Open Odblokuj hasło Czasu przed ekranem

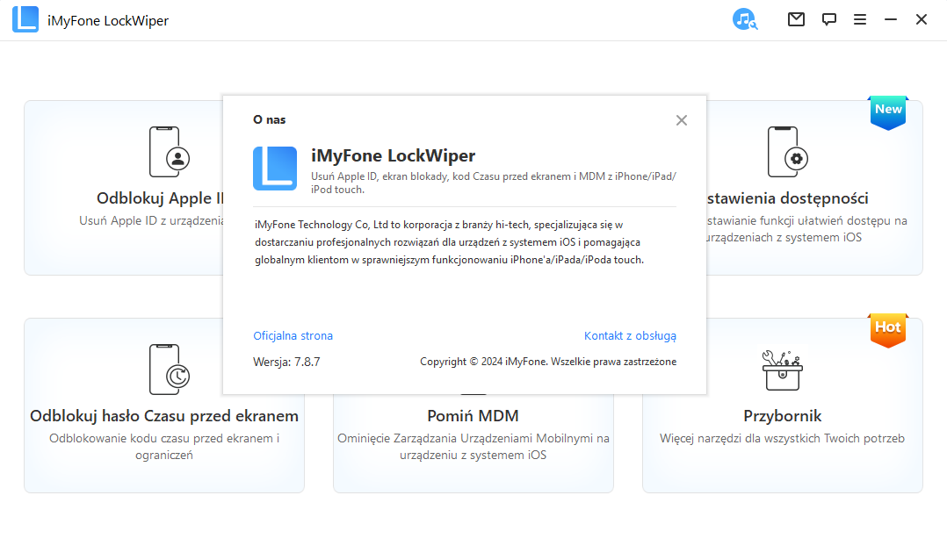click(x=164, y=416)
